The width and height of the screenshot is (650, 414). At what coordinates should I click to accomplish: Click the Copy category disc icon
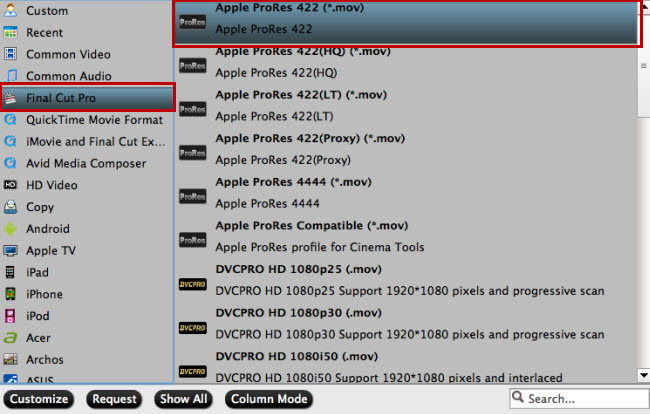10,207
